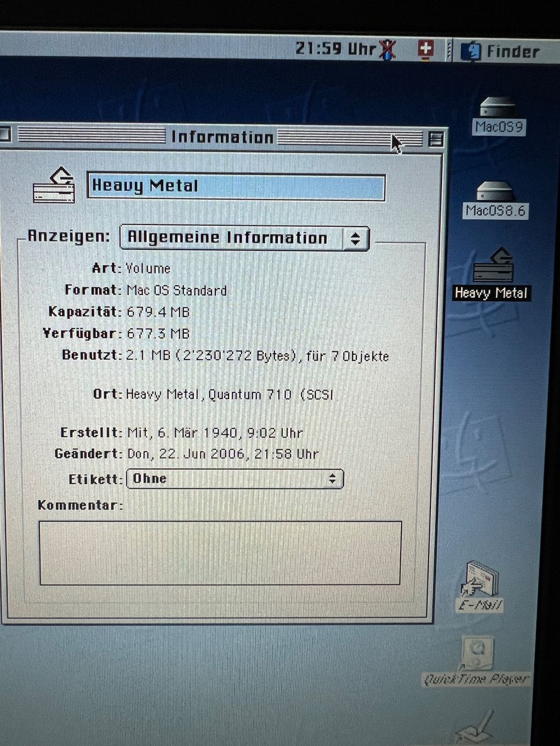Viewport: 560px width, 746px height.
Task: Click the '679.4 MB' capacity value
Action: (x=158, y=312)
